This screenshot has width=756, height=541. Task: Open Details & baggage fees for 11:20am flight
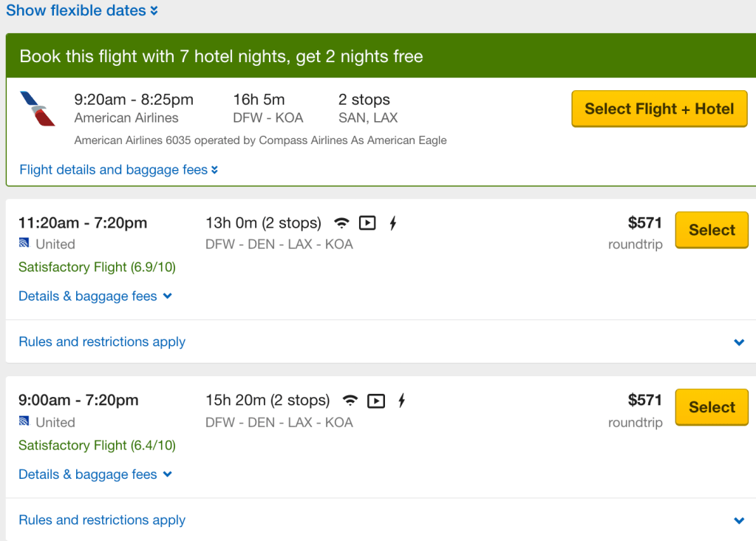95,296
